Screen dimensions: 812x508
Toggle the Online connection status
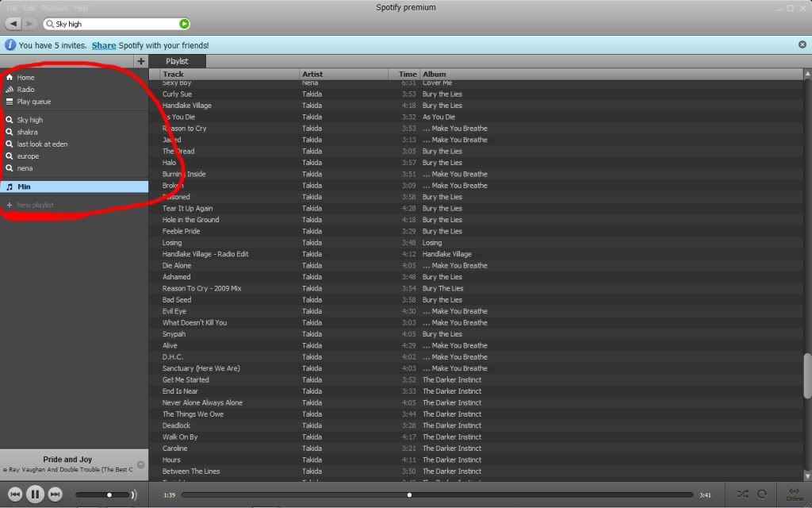(x=794, y=494)
